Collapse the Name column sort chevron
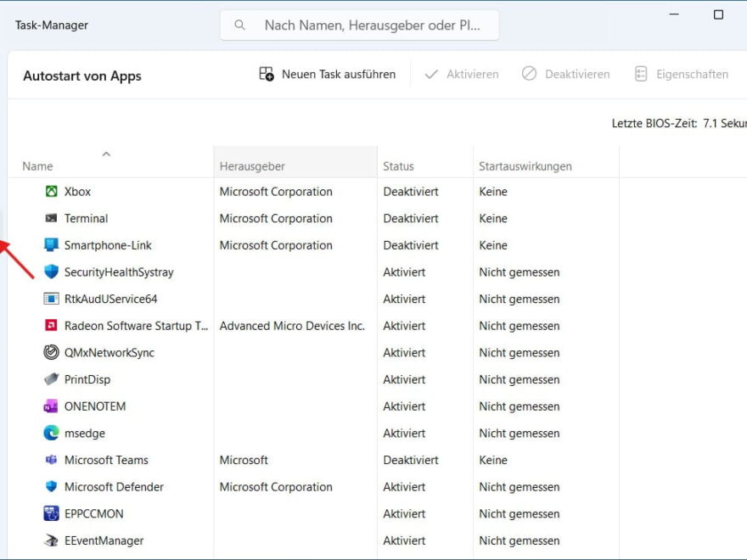The width and height of the screenshot is (747, 560). coord(107,155)
